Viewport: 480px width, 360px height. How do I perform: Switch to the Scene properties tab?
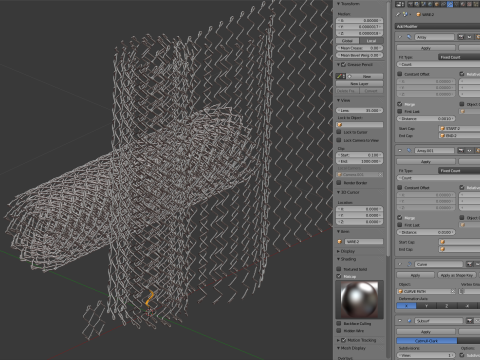coord(424,4)
